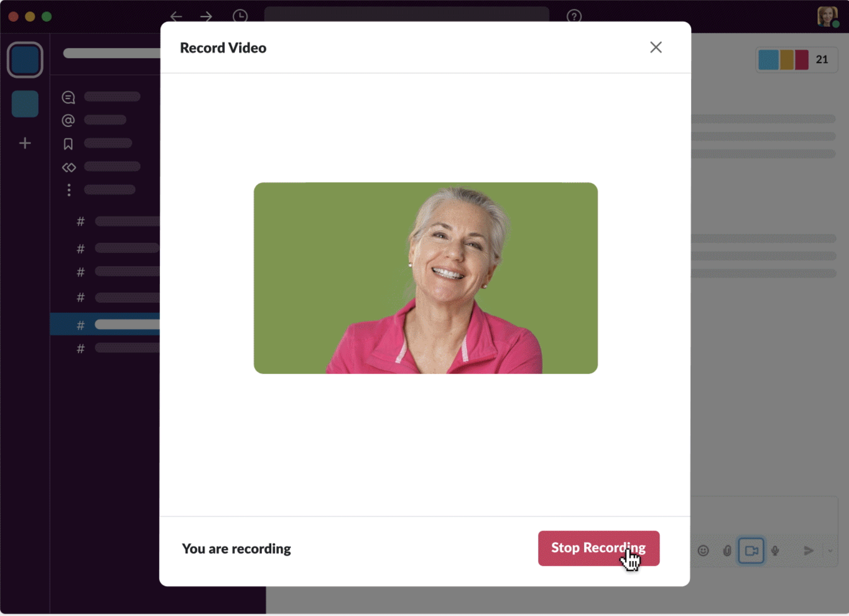Select the bookmark saved items icon
The width and height of the screenshot is (849, 616).
68,144
